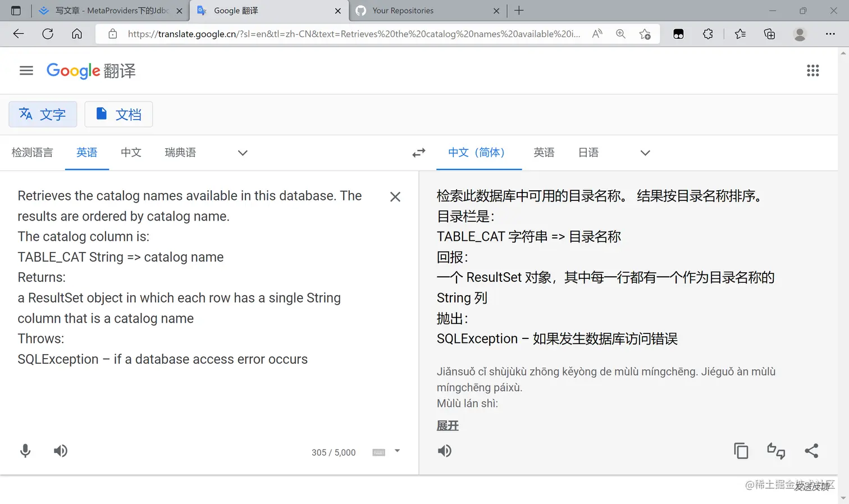Image resolution: width=849 pixels, height=504 pixels.
Task: Switch to the MetaProviders article tab
Action: click(x=111, y=11)
